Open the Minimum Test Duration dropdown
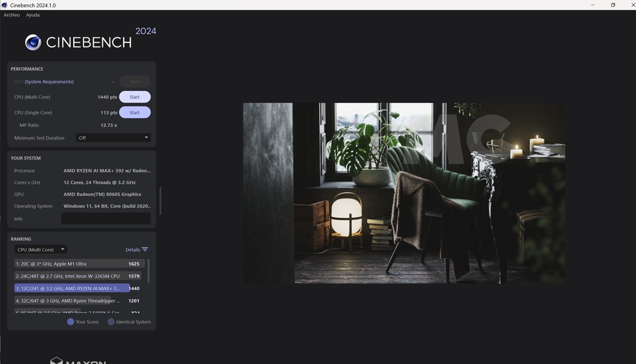Viewport: 636px width, 364px height. (113, 138)
